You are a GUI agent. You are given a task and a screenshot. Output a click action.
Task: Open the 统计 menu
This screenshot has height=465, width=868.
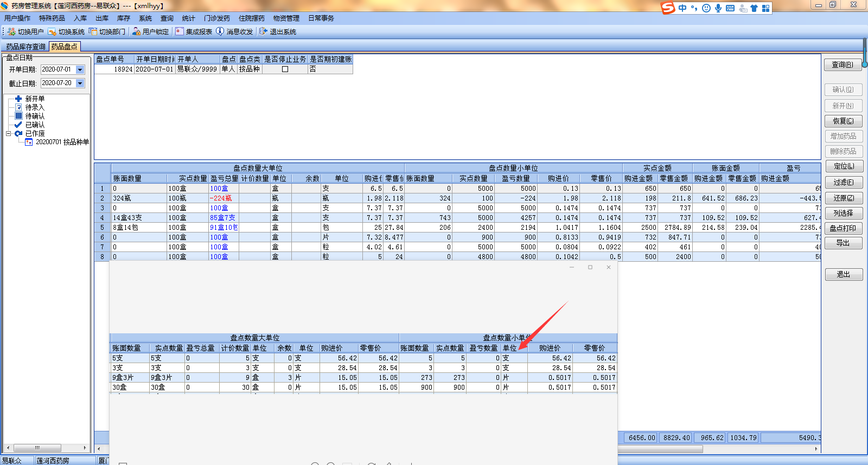click(189, 18)
